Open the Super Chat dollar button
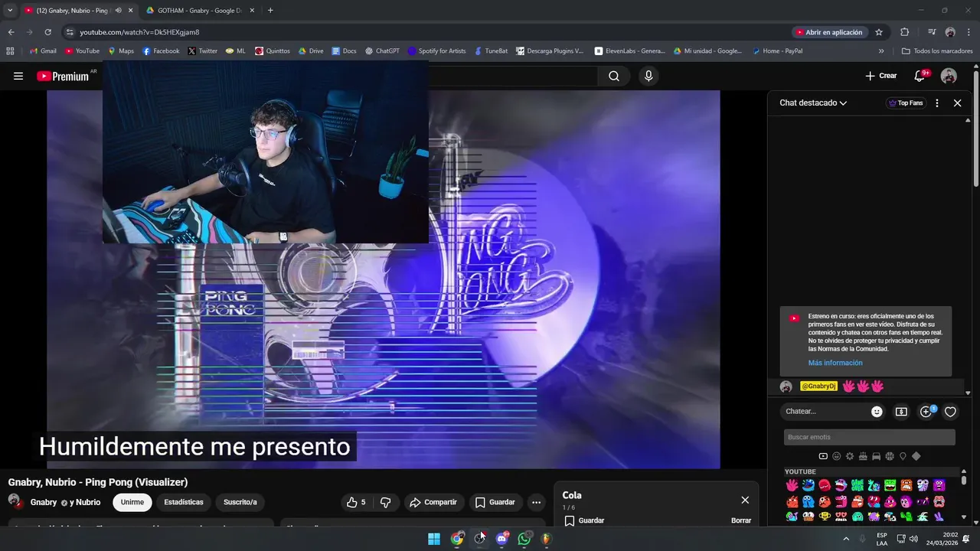 coord(901,411)
